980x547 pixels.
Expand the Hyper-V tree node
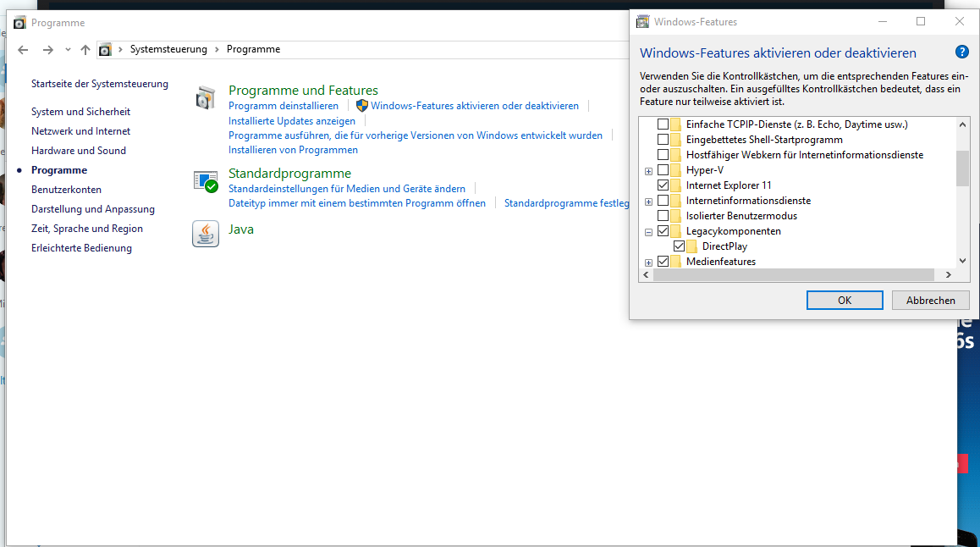click(x=649, y=171)
